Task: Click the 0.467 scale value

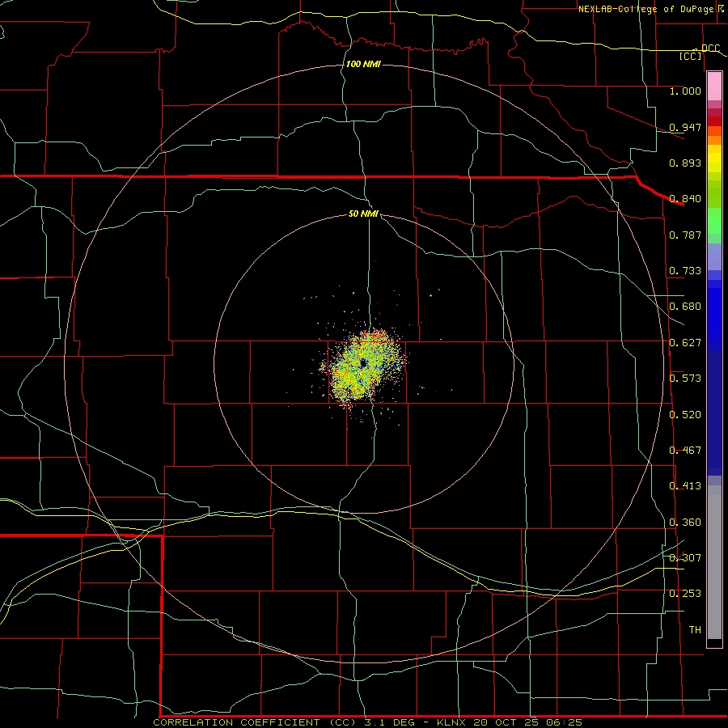Action: tap(685, 451)
